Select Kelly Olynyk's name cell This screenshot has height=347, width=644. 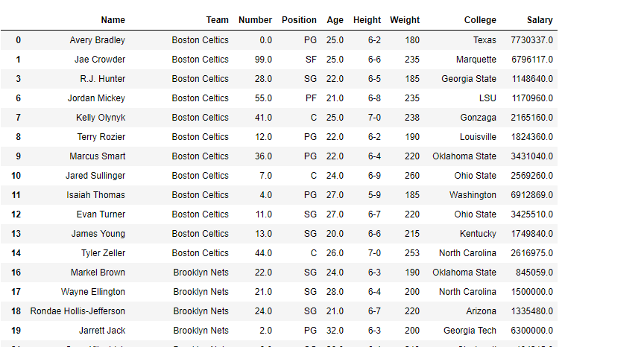[x=100, y=118]
